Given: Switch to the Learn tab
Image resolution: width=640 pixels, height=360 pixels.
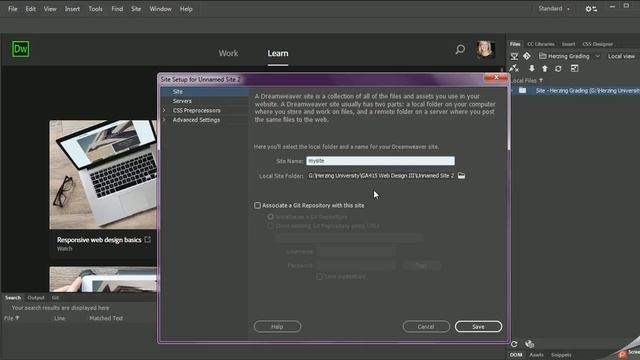Looking at the screenshot, I should pos(278,53).
